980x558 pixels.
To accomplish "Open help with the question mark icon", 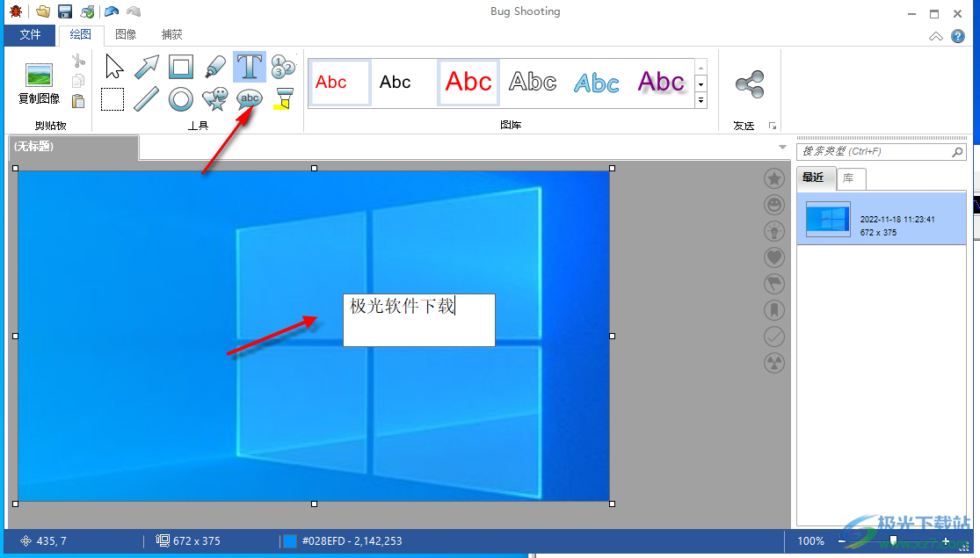I will (957, 36).
